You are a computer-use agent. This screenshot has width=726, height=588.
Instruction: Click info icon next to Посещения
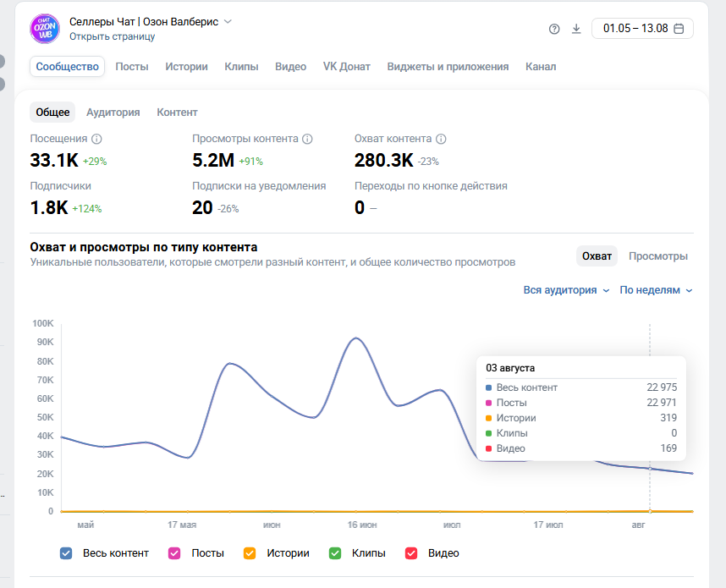click(96, 139)
